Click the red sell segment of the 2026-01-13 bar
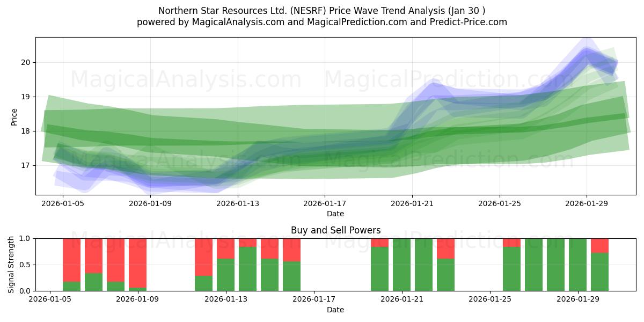The image size is (644, 322). 226,248
